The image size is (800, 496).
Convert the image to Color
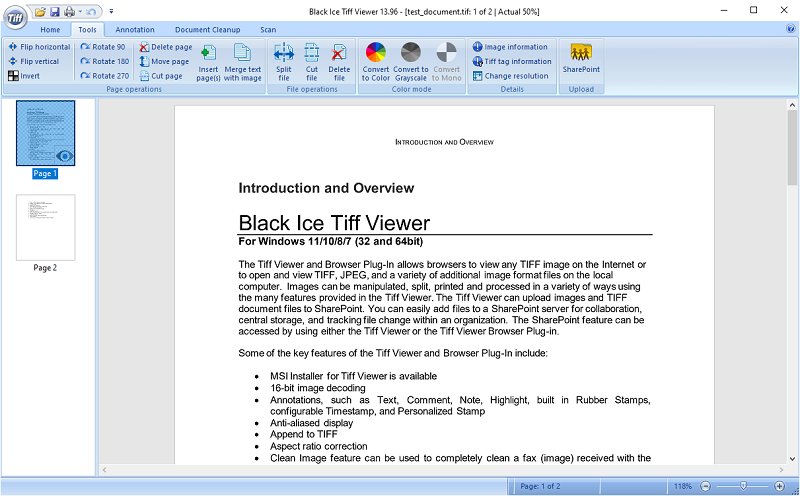[376, 62]
